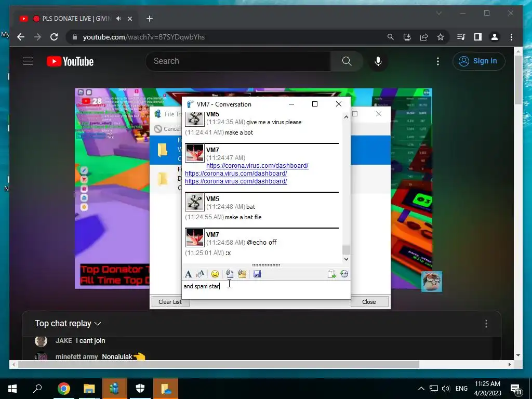Image resolution: width=532 pixels, height=399 pixels.
Task: Open the smiley emoticon picker
Action: coord(215,274)
